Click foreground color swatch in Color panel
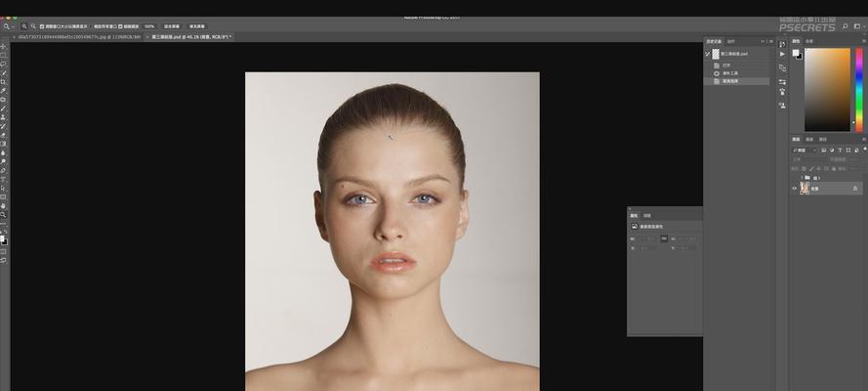The image size is (868, 391). (796, 53)
